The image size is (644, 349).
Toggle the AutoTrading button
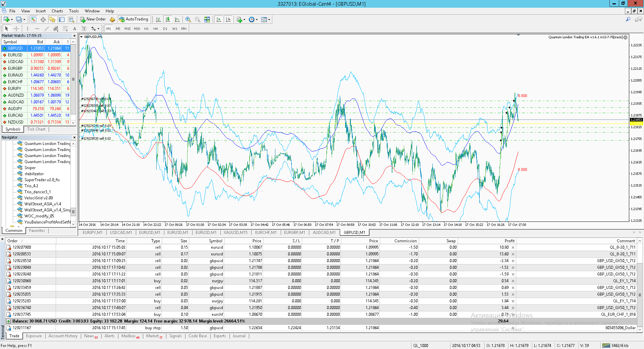tap(134, 19)
